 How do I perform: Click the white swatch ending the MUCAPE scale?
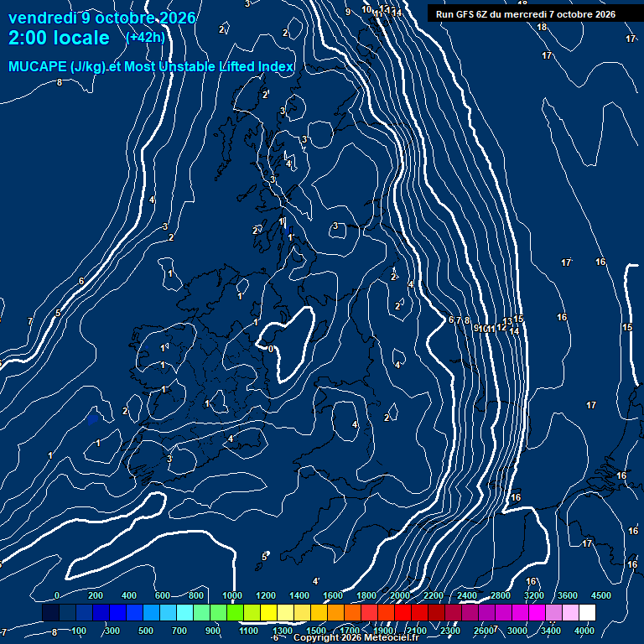click(587, 612)
